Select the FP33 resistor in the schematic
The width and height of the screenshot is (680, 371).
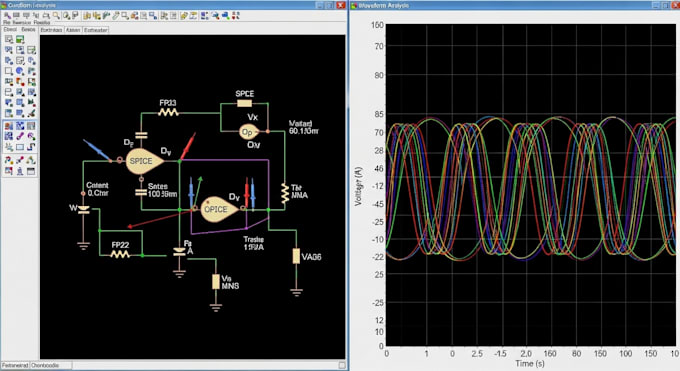point(168,112)
